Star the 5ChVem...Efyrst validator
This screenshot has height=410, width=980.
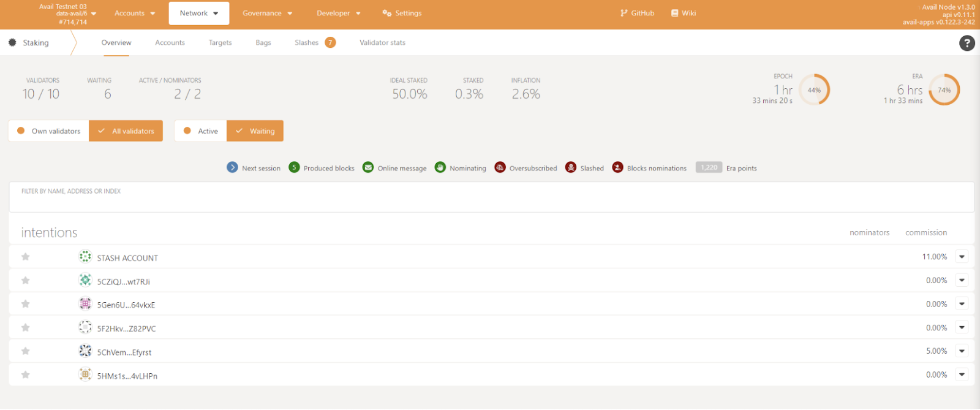[x=26, y=351]
